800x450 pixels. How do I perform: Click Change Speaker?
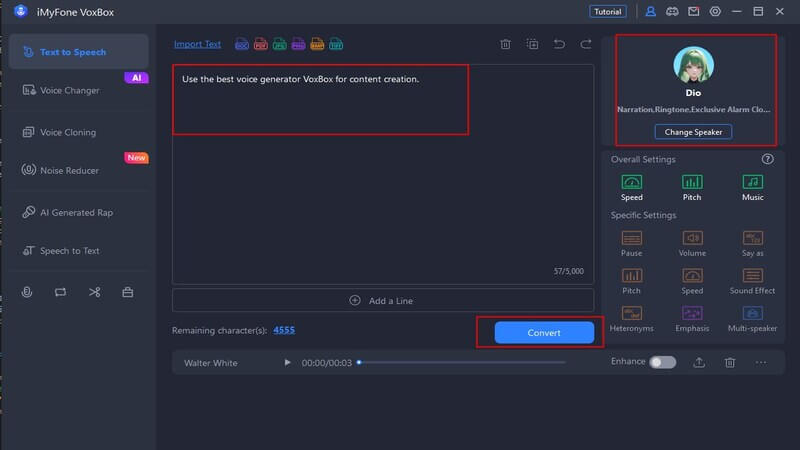click(693, 132)
